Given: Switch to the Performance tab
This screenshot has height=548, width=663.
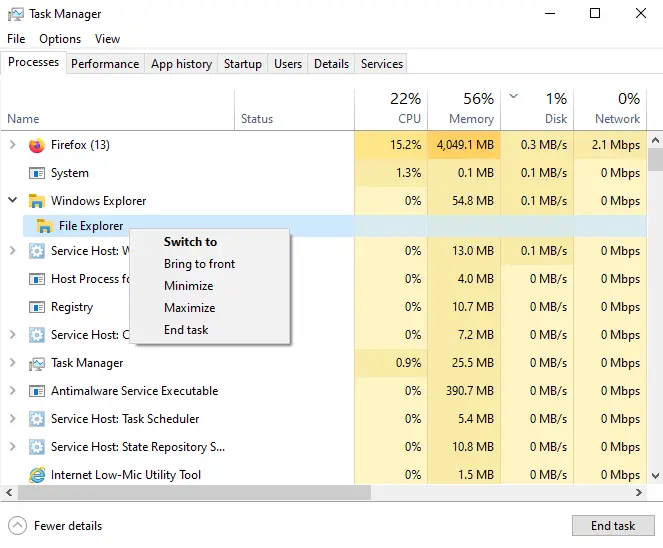Looking at the screenshot, I should (105, 64).
